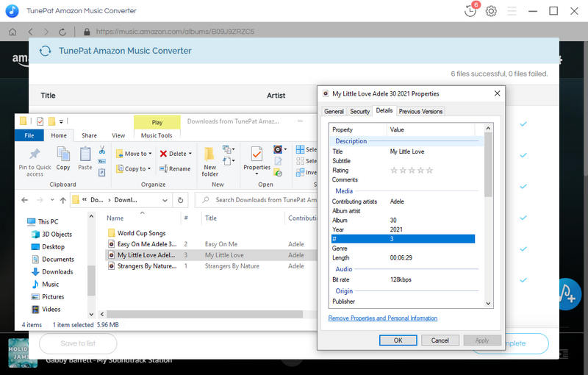
Task: Create a New folder from ribbon
Action: click(210, 160)
